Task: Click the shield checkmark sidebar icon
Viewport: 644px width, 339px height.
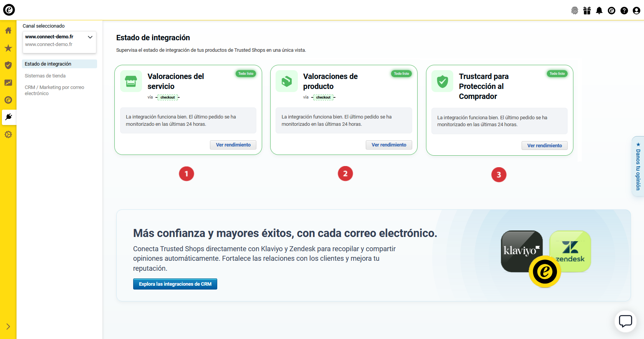Action: click(x=8, y=65)
